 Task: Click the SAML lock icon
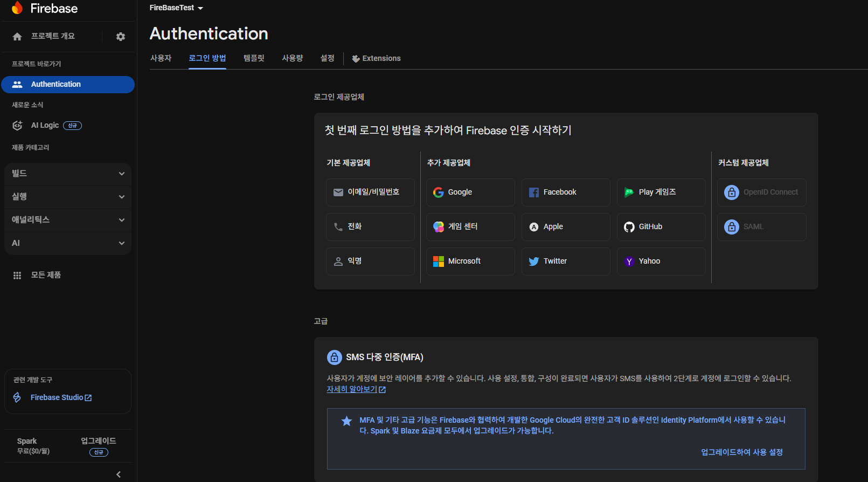click(732, 227)
